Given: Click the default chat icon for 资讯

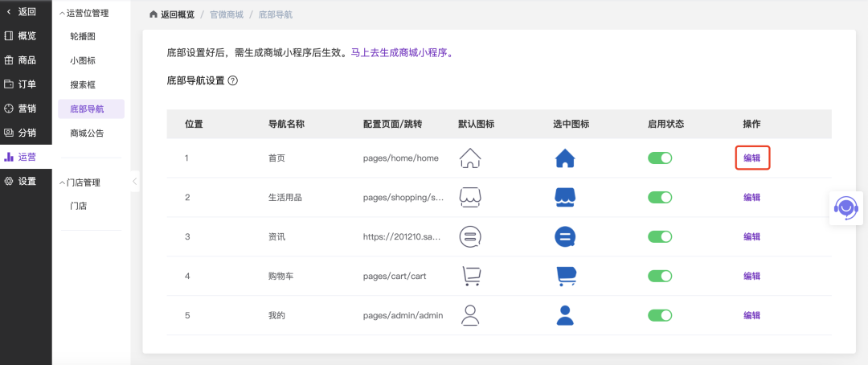Looking at the screenshot, I should click(469, 237).
